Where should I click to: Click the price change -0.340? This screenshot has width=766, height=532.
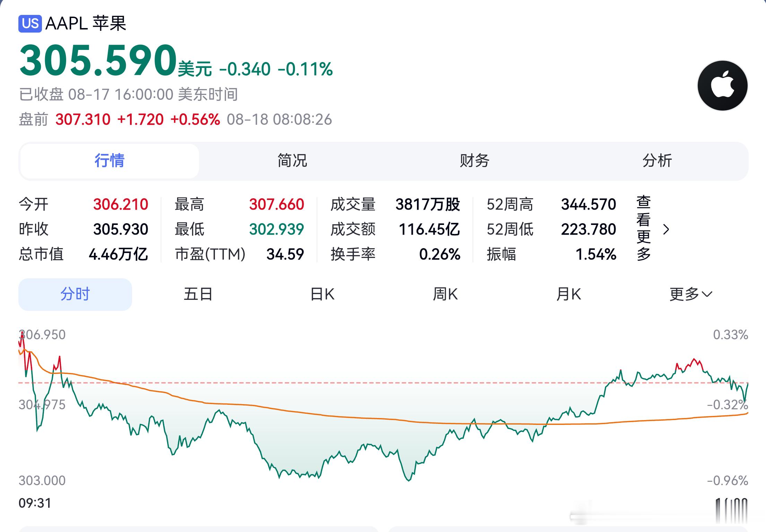pyautogui.click(x=245, y=69)
